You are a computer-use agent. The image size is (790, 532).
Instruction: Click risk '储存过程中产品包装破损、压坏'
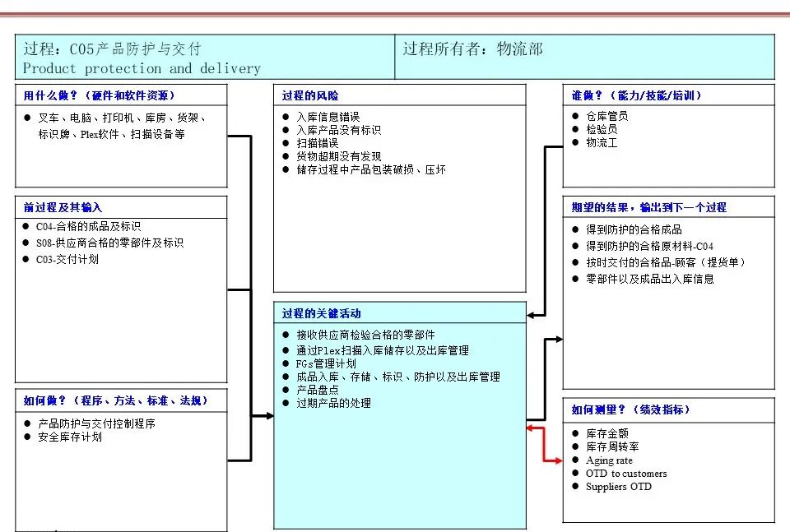pos(371,169)
